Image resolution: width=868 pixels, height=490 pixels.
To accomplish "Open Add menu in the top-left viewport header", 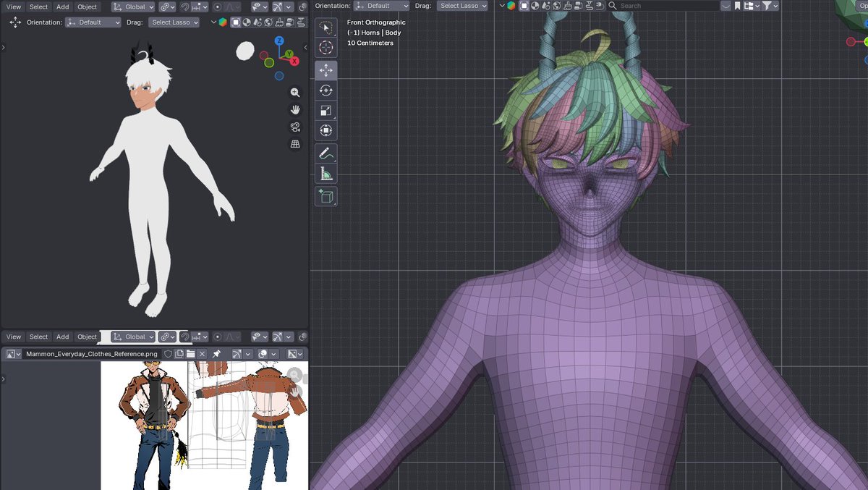I will click(x=63, y=7).
